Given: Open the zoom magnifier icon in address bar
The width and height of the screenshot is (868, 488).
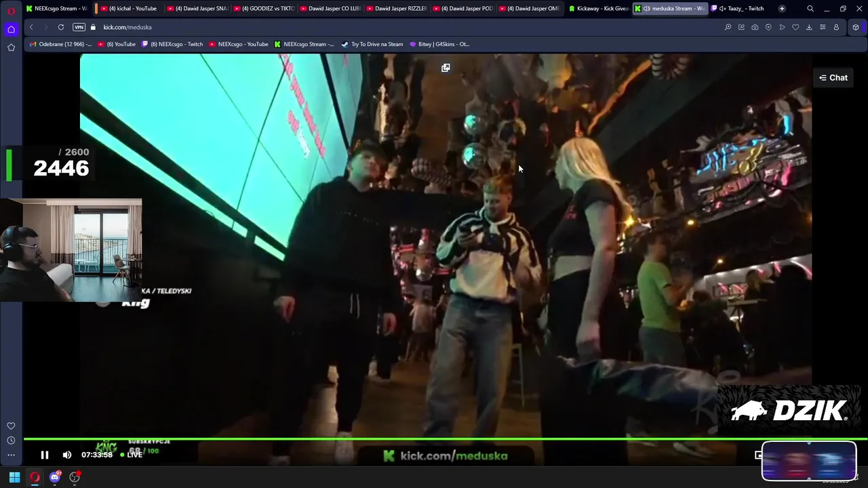Looking at the screenshot, I should pyautogui.click(x=728, y=27).
